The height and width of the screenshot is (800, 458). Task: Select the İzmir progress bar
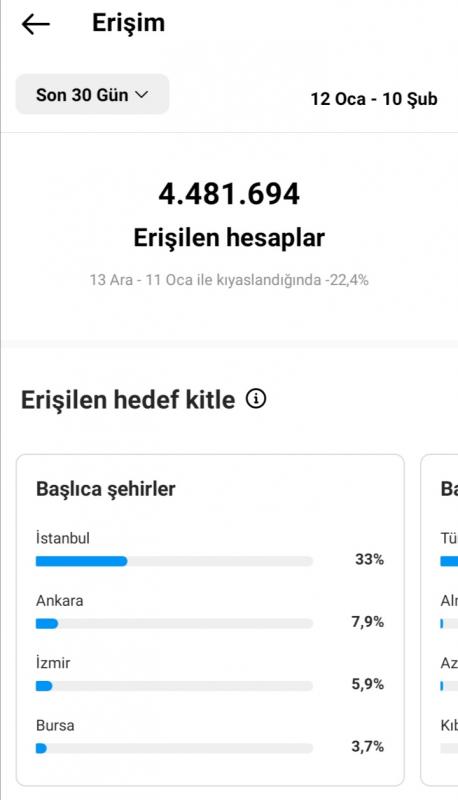[x=174, y=686]
